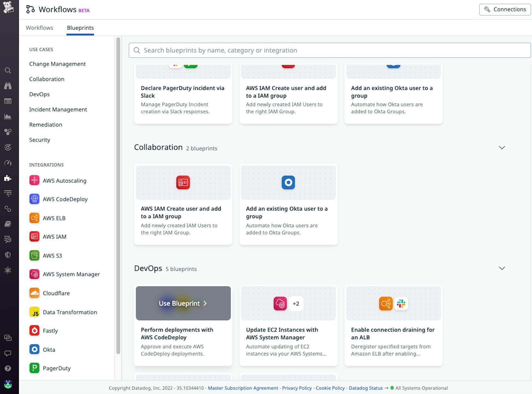Click the PagerDuty integration icon

click(x=35, y=368)
